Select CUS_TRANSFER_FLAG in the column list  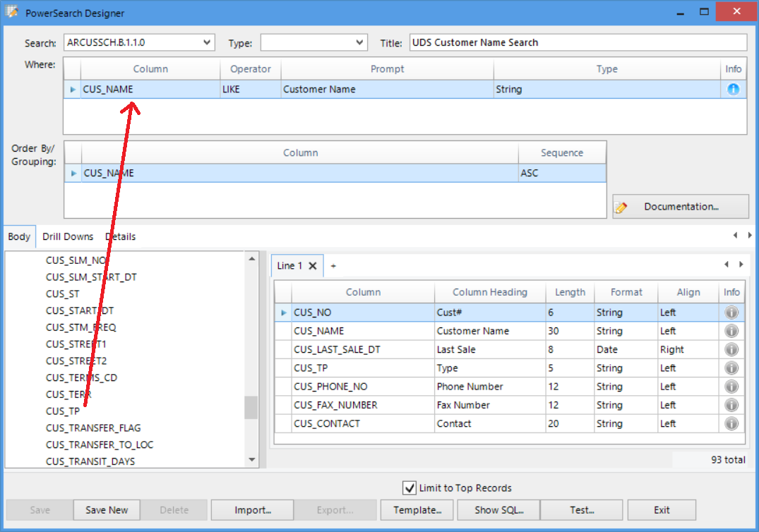coord(93,428)
